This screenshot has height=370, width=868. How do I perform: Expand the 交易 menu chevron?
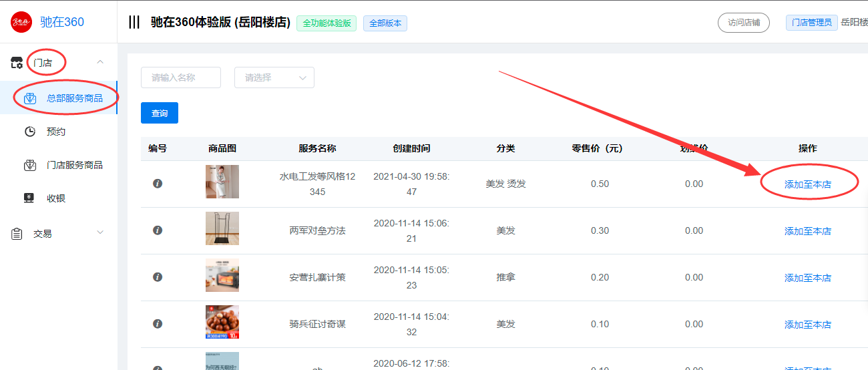tap(100, 232)
